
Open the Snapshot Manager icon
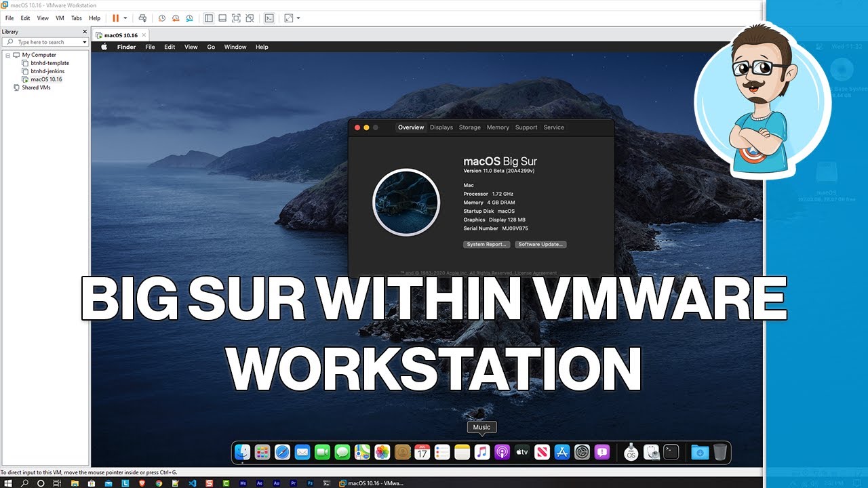(x=189, y=18)
